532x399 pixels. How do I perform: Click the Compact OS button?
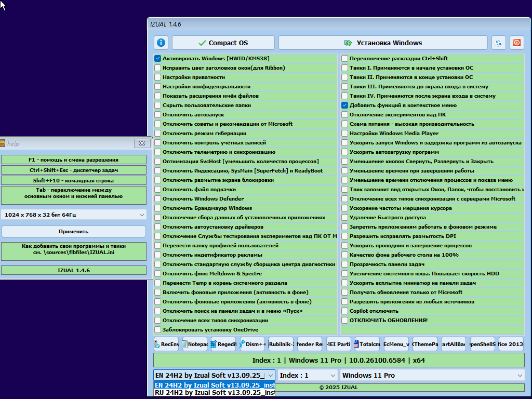223,43
